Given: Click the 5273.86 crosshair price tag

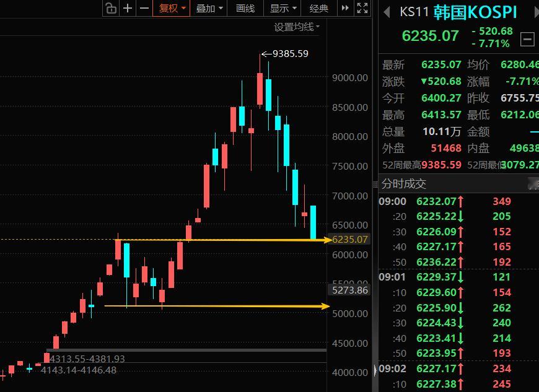Looking at the screenshot, I should [349, 290].
